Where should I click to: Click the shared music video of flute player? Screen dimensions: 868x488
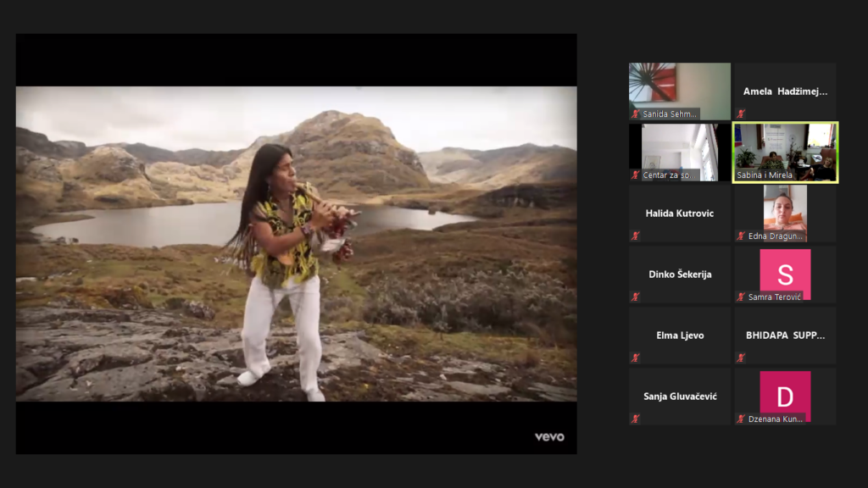pos(296,244)
